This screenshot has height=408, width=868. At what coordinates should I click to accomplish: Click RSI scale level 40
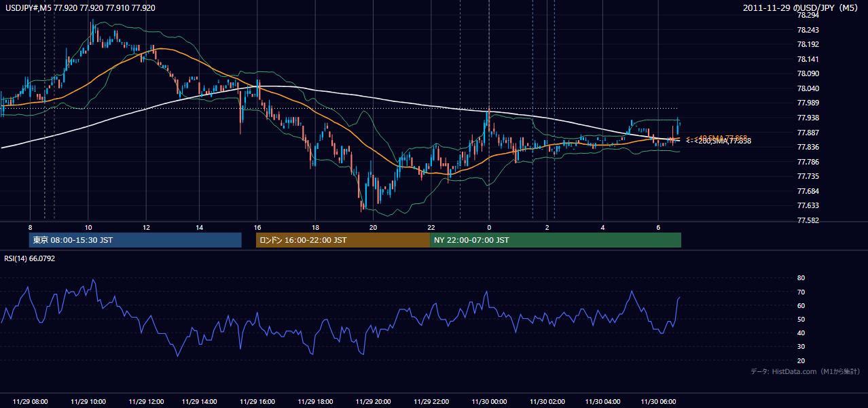click(x=801, y=333)
